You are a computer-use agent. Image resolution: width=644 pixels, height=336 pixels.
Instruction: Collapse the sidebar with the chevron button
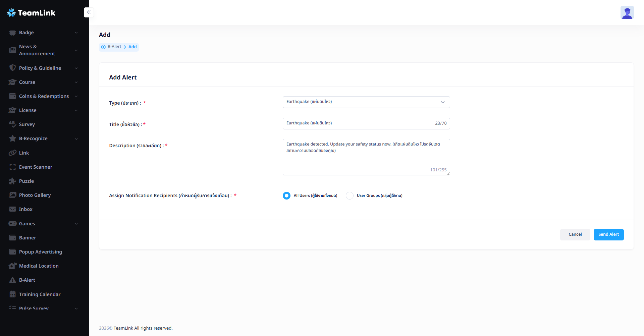point(89,12)
